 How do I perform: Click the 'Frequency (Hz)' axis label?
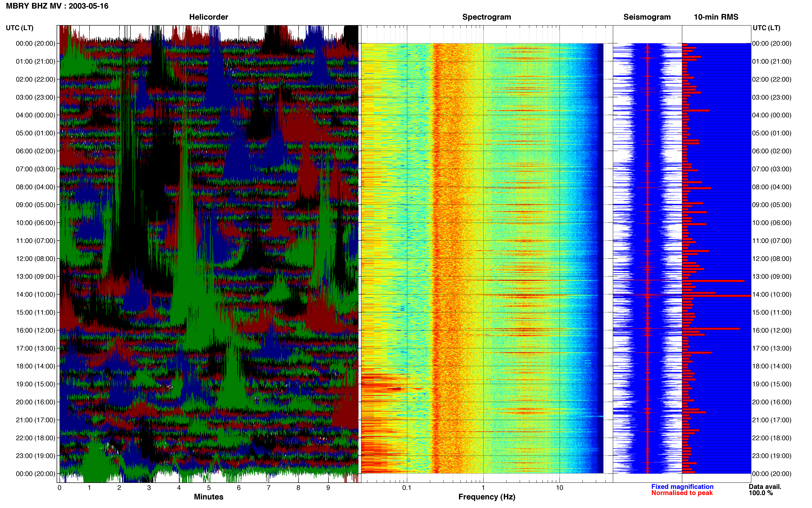coord(487,497)
